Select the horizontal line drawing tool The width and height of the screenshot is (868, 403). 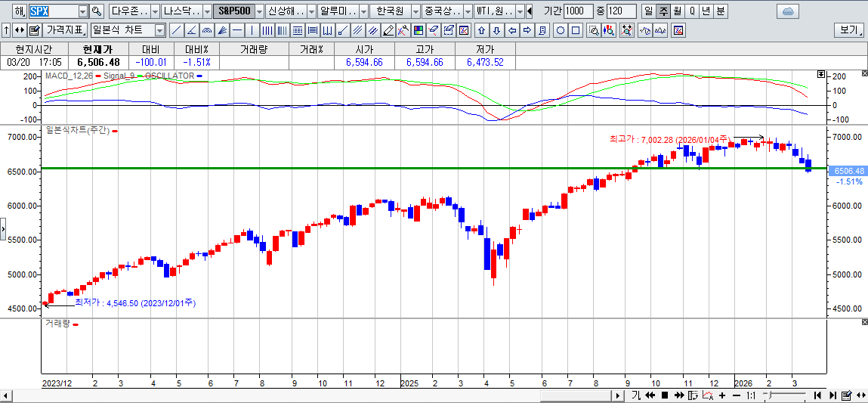[x=237, y=30]
